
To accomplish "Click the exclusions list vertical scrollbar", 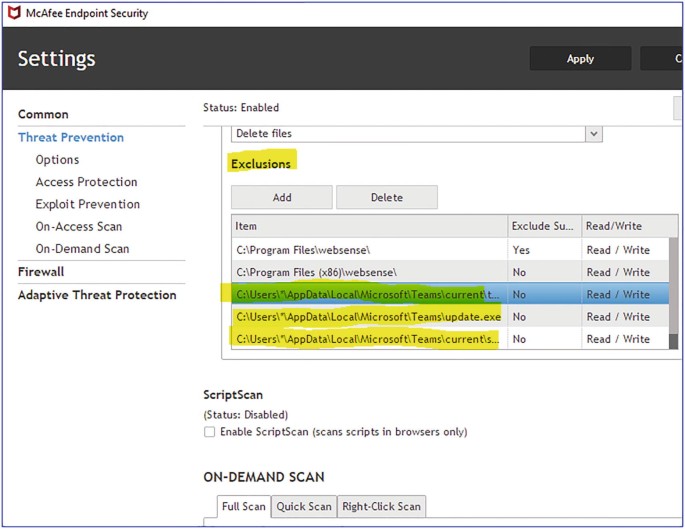I will [675, 290].
